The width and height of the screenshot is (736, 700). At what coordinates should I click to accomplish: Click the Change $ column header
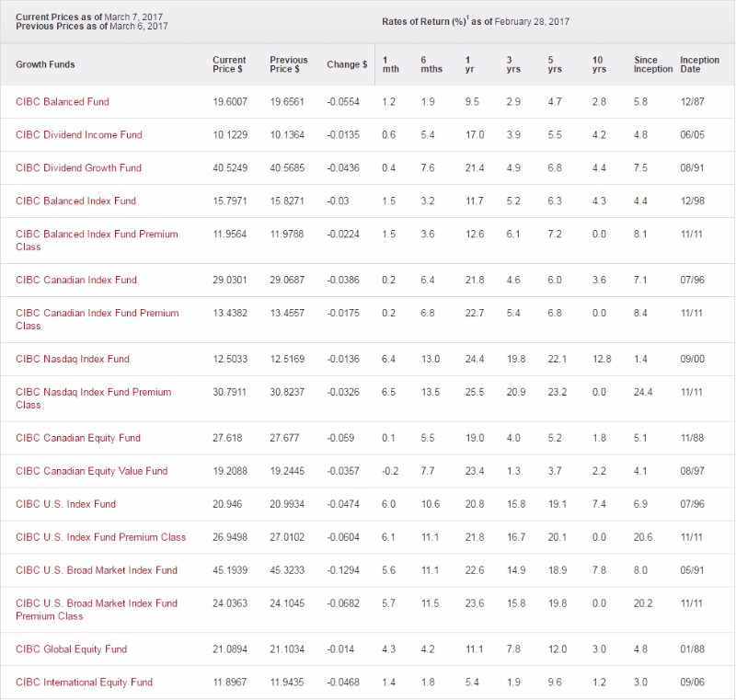pos(347,64)
